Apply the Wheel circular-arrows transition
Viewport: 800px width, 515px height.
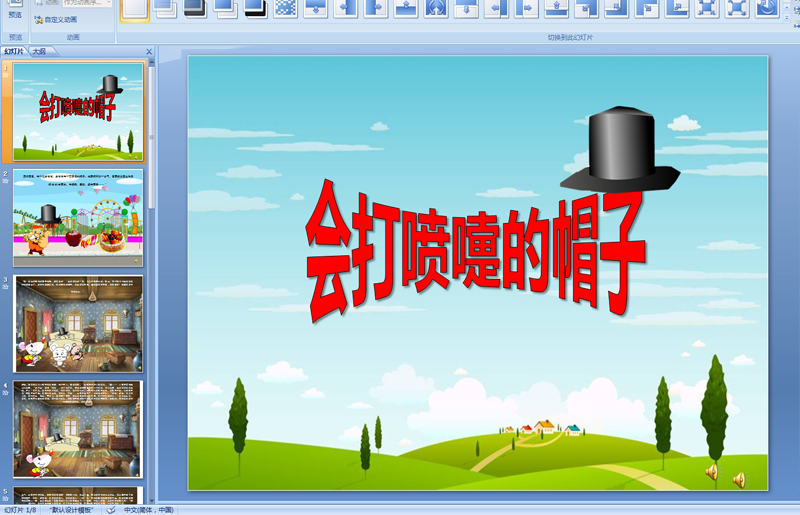[x=436, y=8]
